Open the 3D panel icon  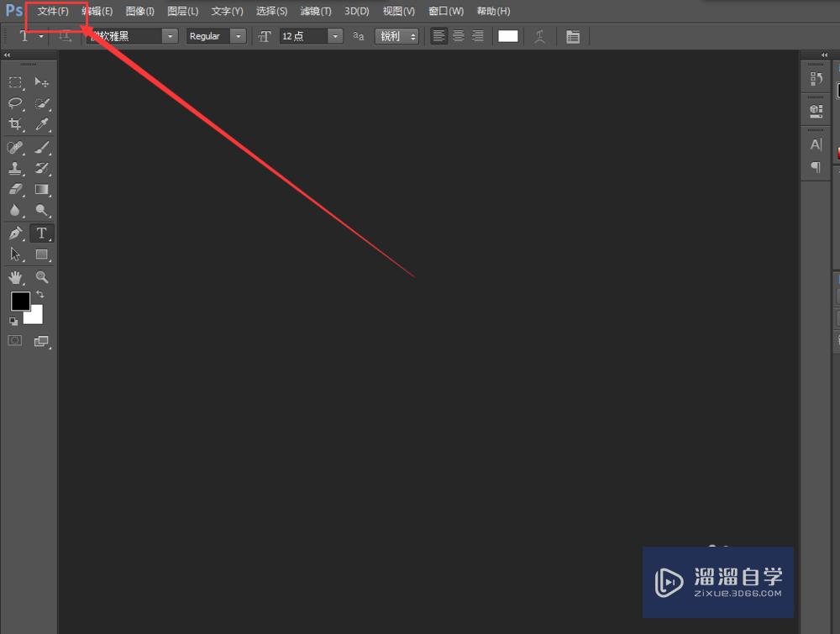tap(816, 111)
